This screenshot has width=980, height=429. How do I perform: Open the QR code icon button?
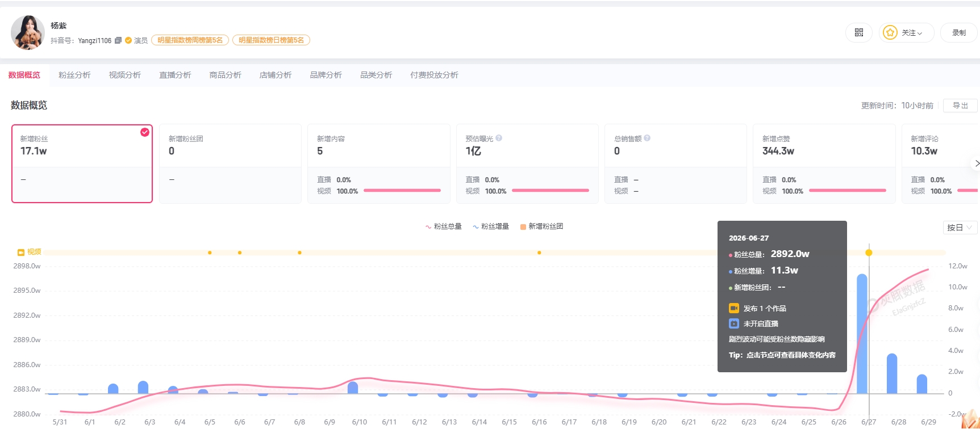coord(858,33)
